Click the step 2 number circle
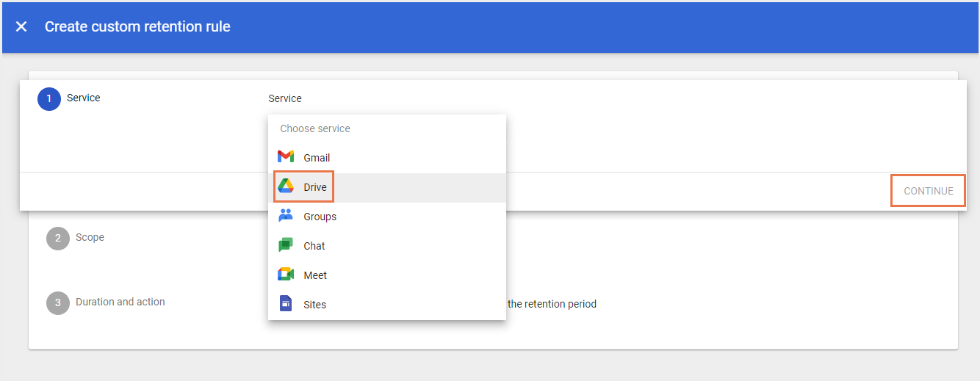The height and width of the screenshot is (381, 980). [x=58, y=239]
